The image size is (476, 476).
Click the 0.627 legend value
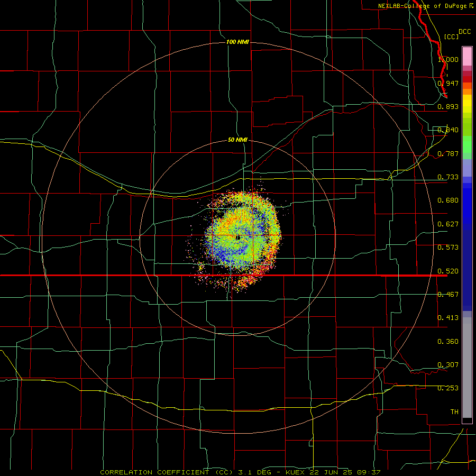coord(448,224)
